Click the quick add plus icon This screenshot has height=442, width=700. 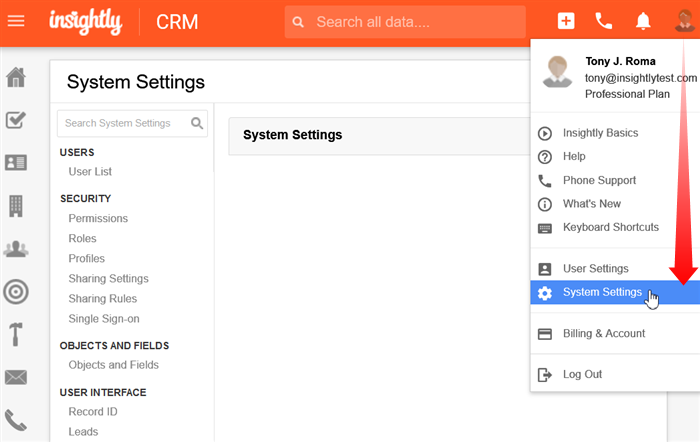click(x=566, y=21)
